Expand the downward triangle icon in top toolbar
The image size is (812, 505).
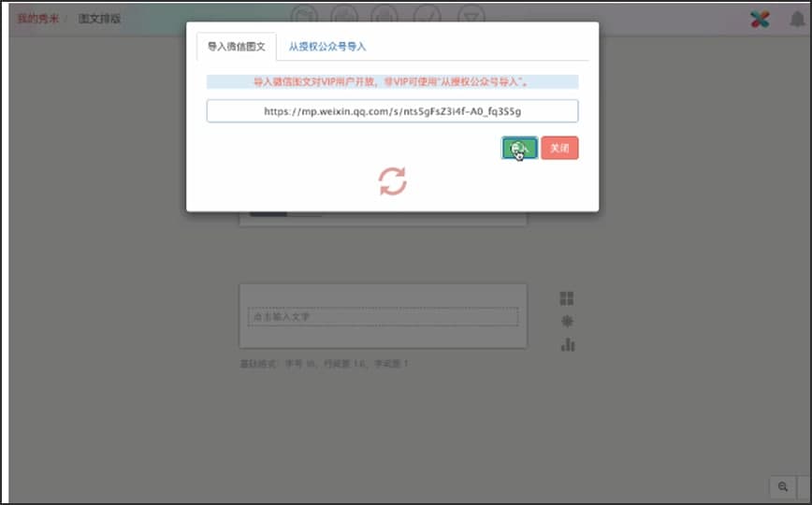tap(473, 15)
